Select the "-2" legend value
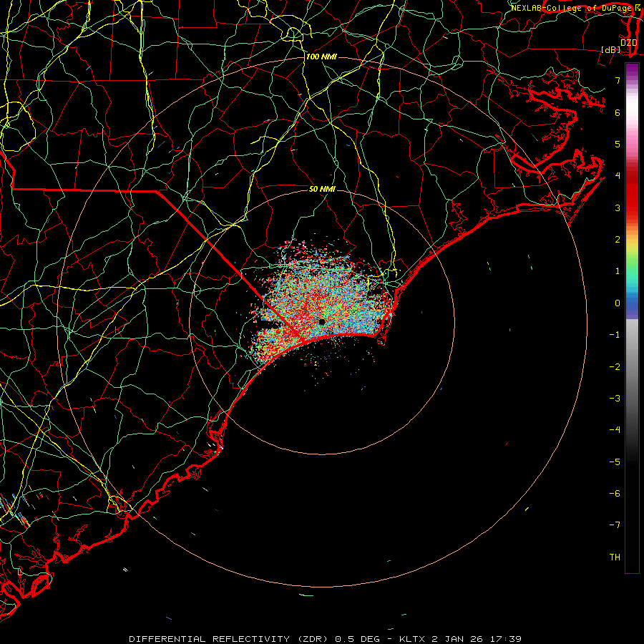The width and height of the screenshot is (644, 644). tap(615, 367)
